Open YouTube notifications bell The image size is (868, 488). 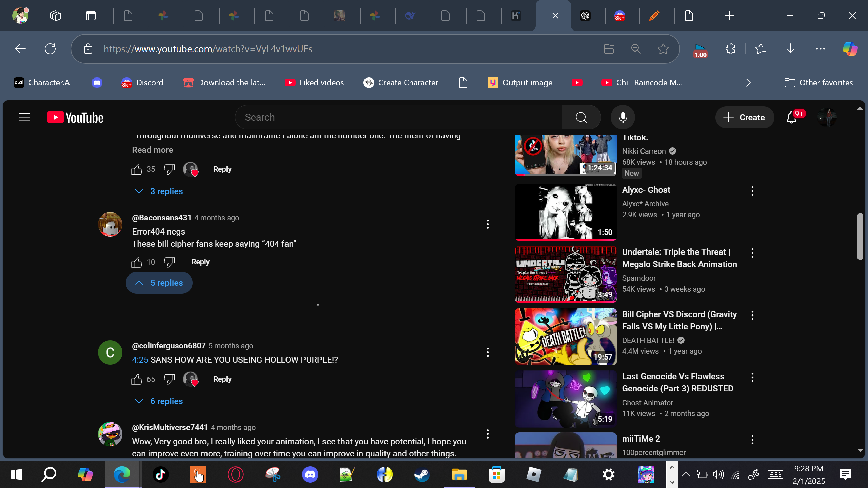[x=791, y=117]
